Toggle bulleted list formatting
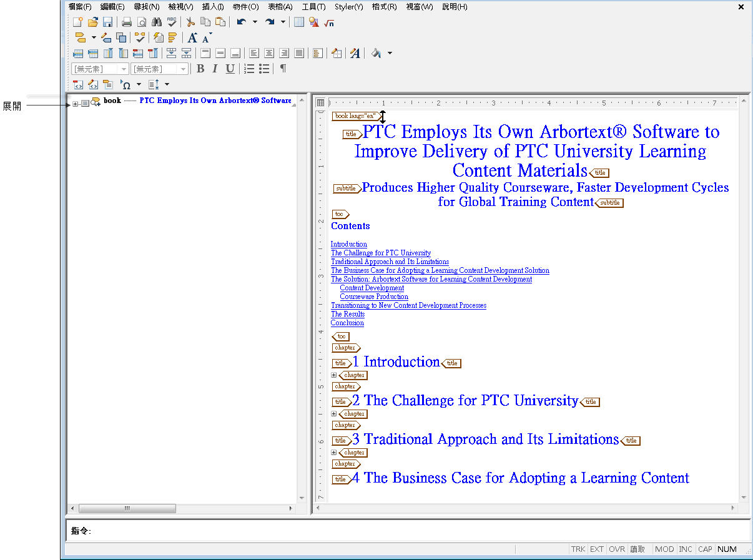The image size is (753, 560). 264,69
